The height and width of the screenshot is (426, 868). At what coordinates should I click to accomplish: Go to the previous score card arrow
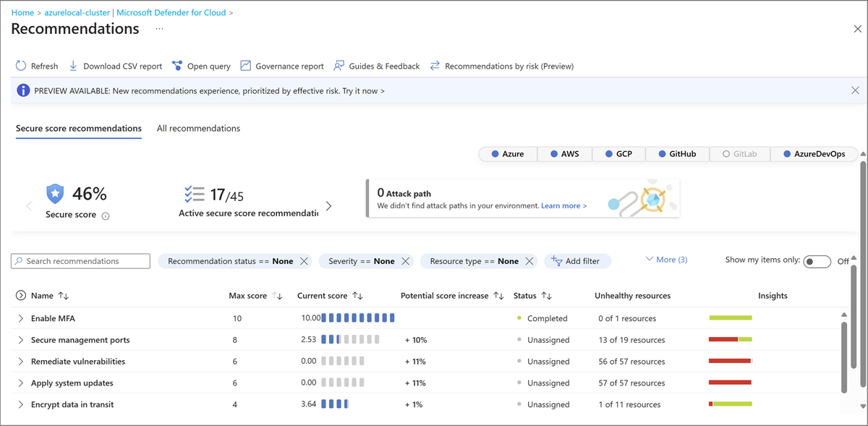[29, 206]
